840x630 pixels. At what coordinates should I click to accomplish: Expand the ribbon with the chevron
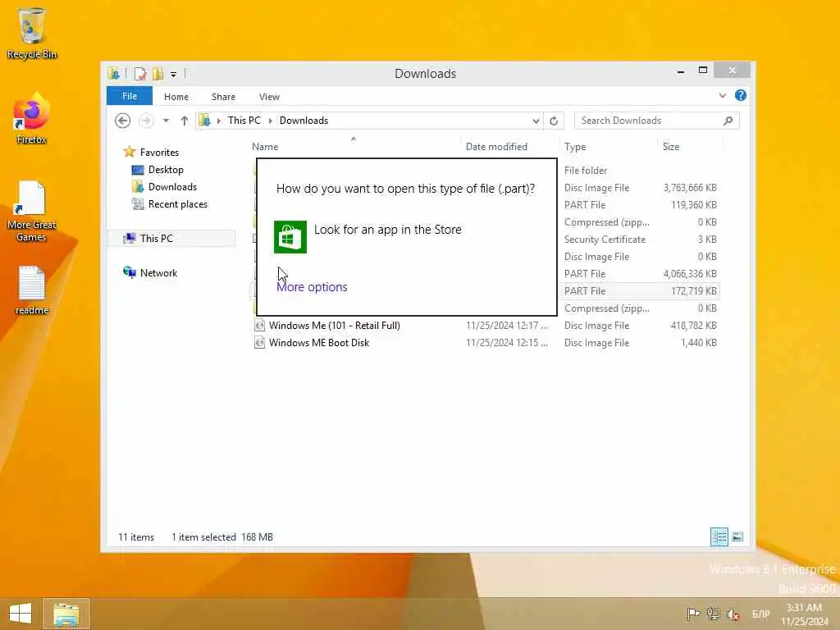(x=722, y=96)
